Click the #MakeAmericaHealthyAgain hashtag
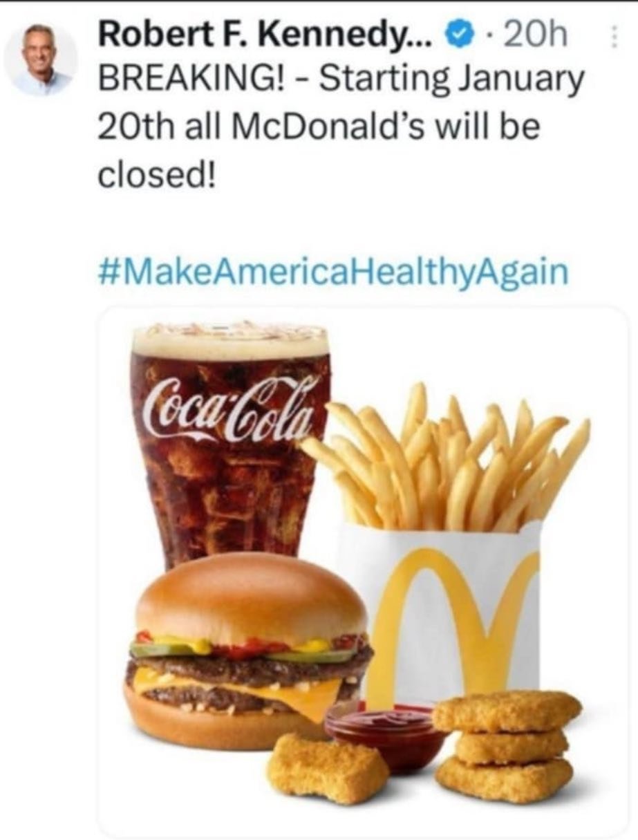The height and width of the screenshot is (840, 638). (x=333, y=272)
